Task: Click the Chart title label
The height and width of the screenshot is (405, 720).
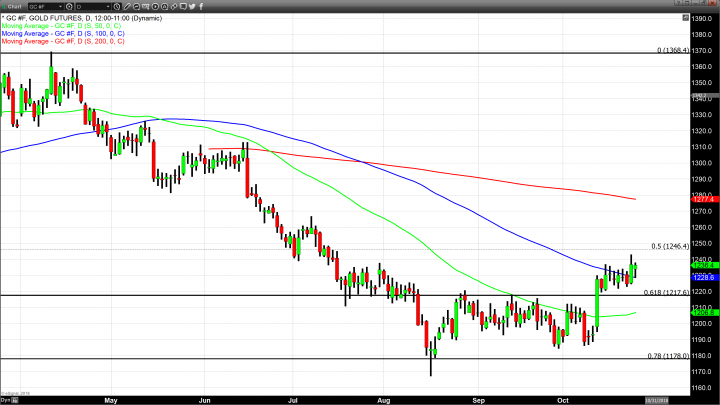Action: tap(13, 6)
